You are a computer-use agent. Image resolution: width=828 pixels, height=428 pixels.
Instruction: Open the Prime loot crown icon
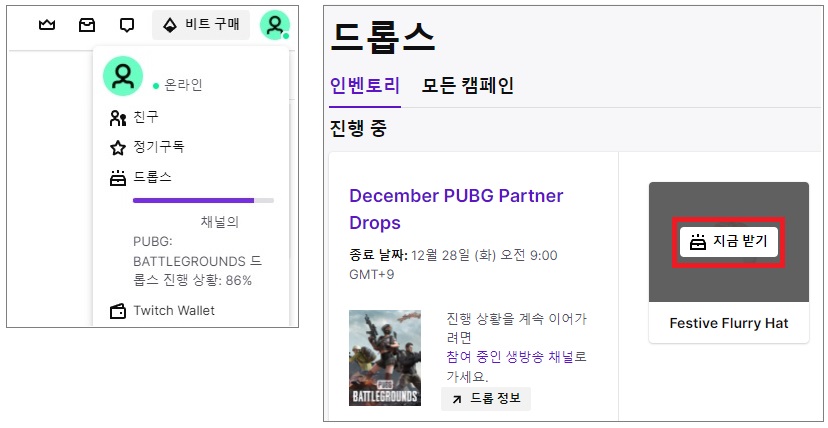point(47,25)
